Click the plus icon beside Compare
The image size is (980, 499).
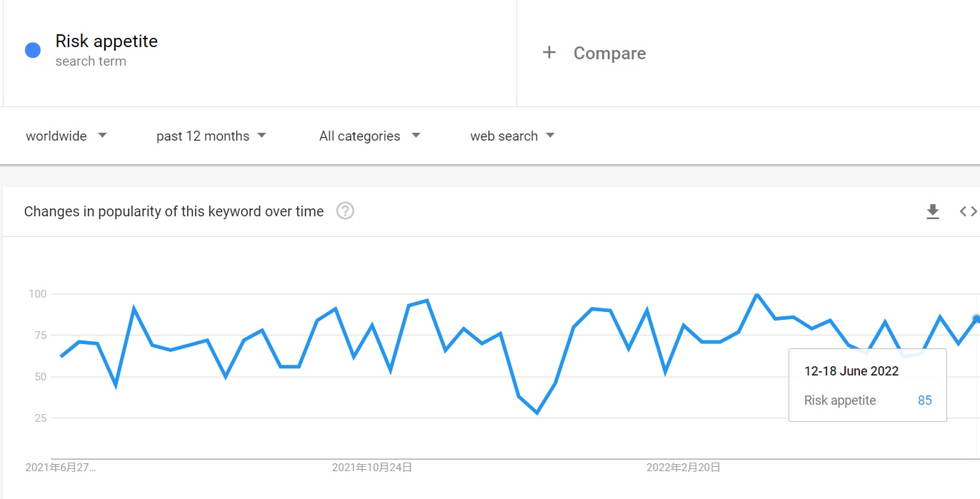point(549,53)
